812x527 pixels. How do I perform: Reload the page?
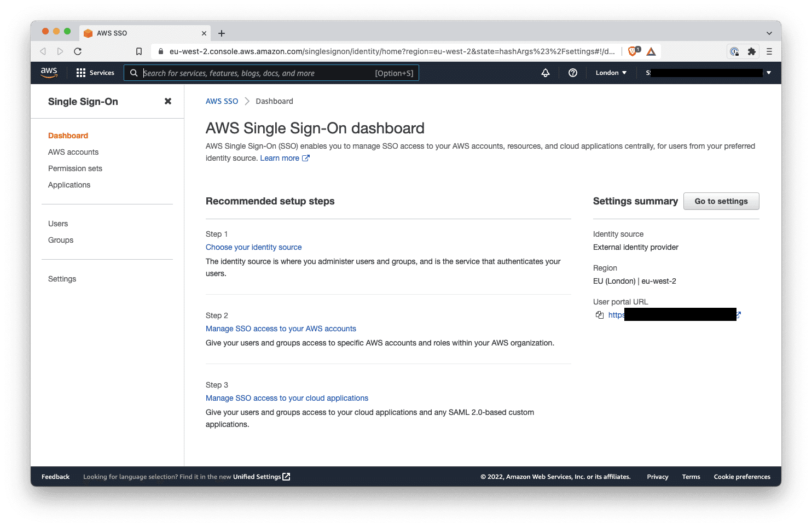tap(78, 51)
